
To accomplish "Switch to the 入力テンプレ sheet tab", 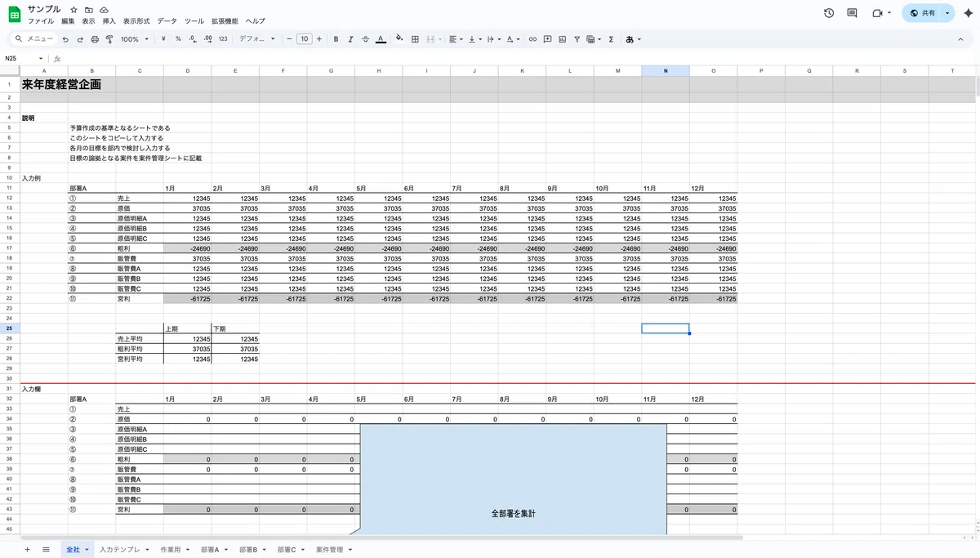I will (124, 550).
